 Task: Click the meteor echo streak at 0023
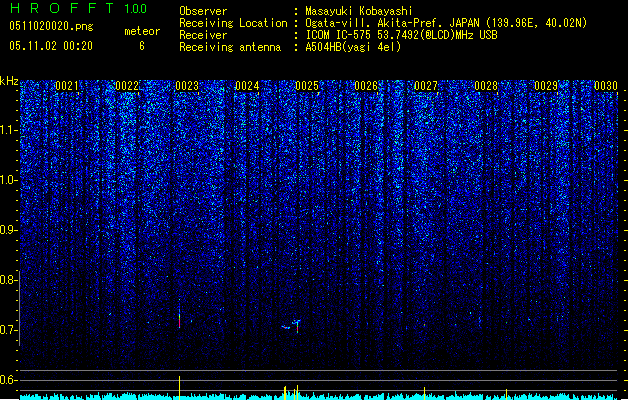pyautogui.click(x=179, y=319)
